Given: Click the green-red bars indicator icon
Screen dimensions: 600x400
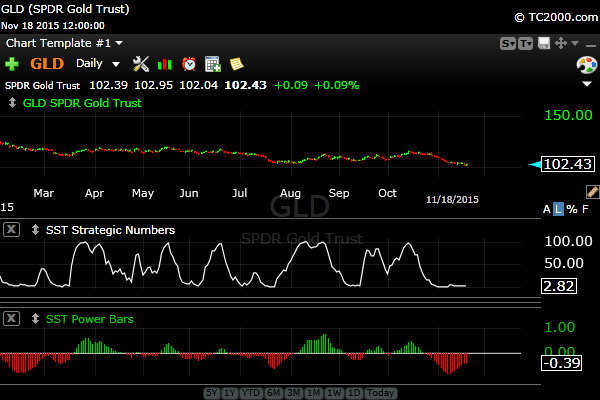Looking at the screenshot, I should pyautogui.click(x=164, y=63).
